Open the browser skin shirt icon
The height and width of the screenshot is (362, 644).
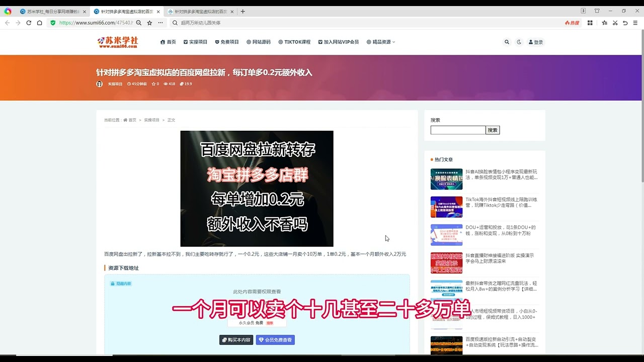click(597, 11)
